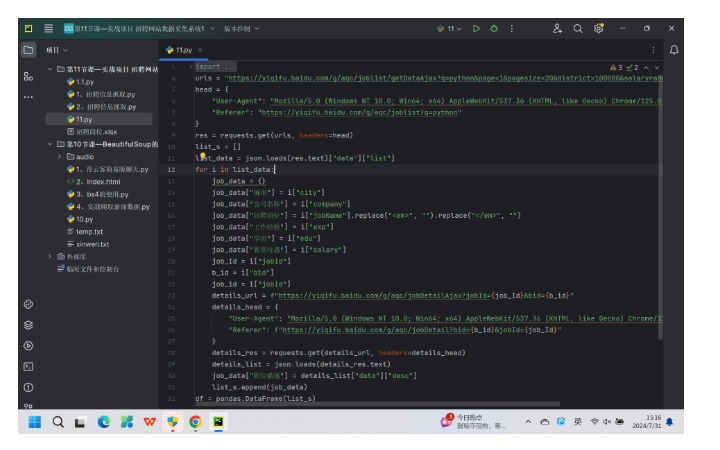Open the 今日热点 news widget
Viewport: 720px width, 450px height.
click(x=473, y=422)
